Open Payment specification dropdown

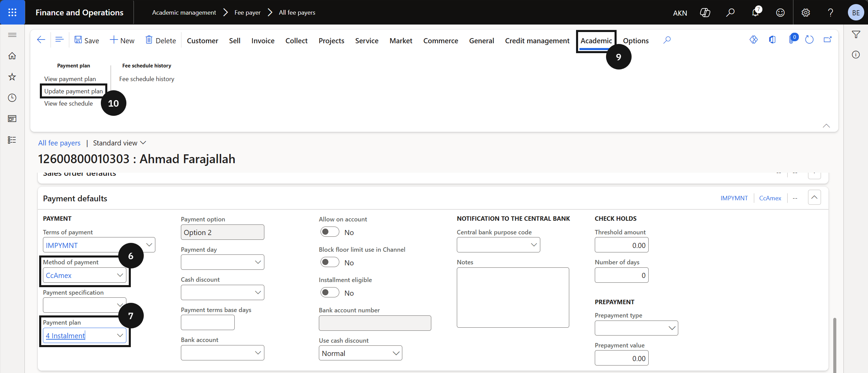pos(120,305)
